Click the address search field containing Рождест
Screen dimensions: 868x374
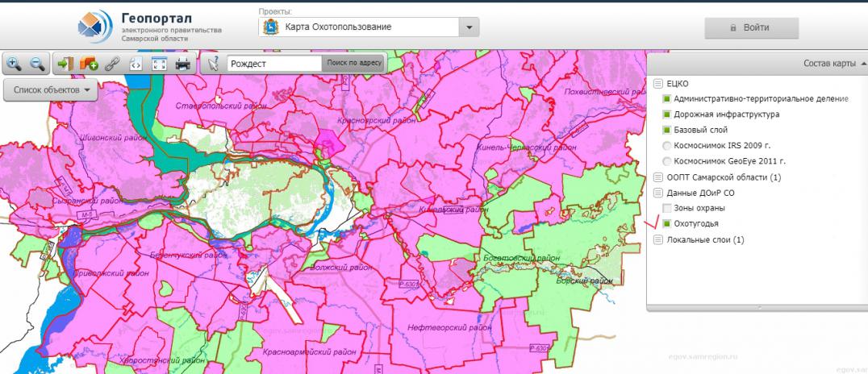point(273,63)
